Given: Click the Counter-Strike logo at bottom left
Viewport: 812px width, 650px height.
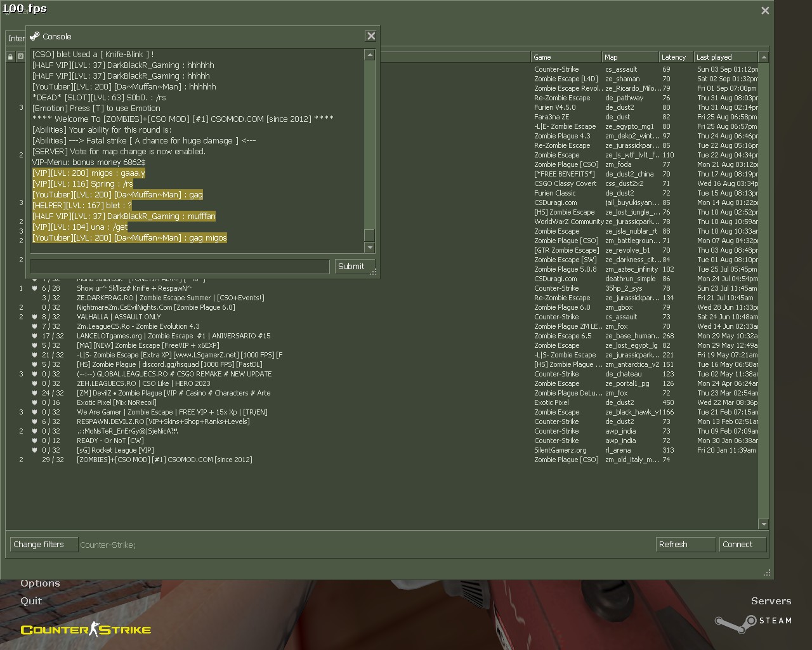Looking at the screenshot, I should pos(86,629).
